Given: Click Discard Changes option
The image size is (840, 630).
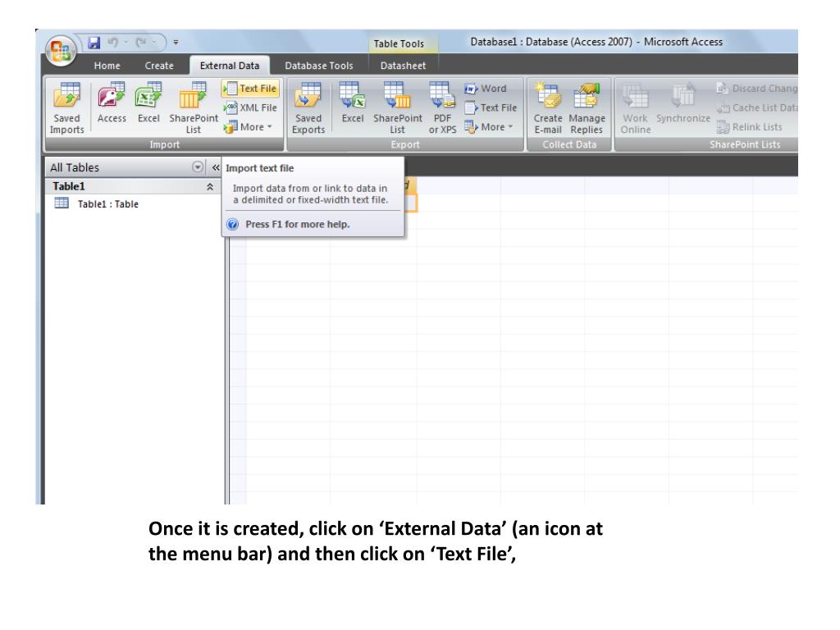Looking at the screenshot, I should coord(756,89).
